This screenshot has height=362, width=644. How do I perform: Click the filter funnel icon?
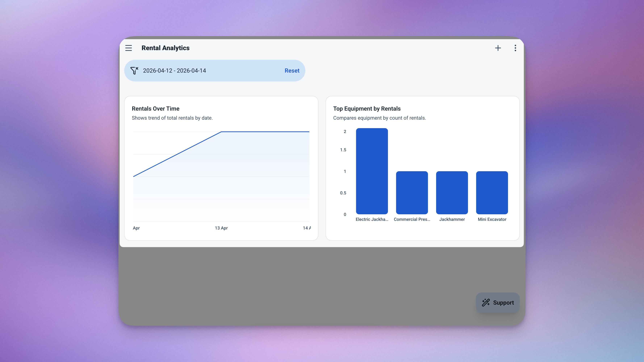[134, 70]
